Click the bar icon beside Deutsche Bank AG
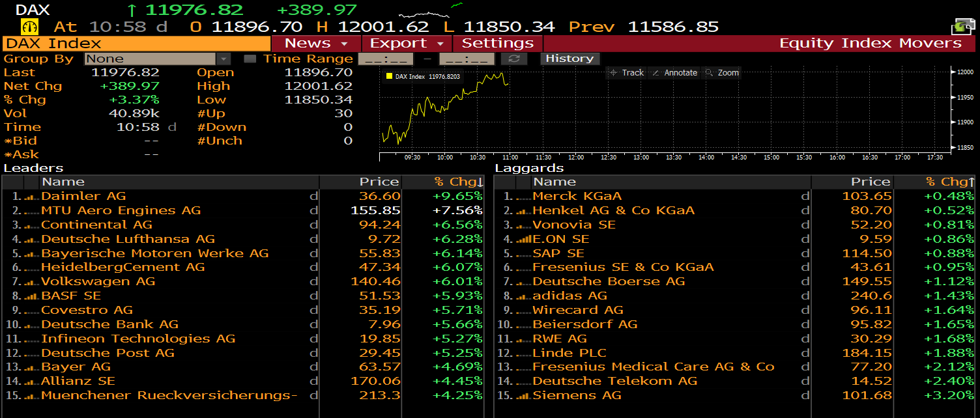Viewport: 980px width, 418px height. point(33,325)
